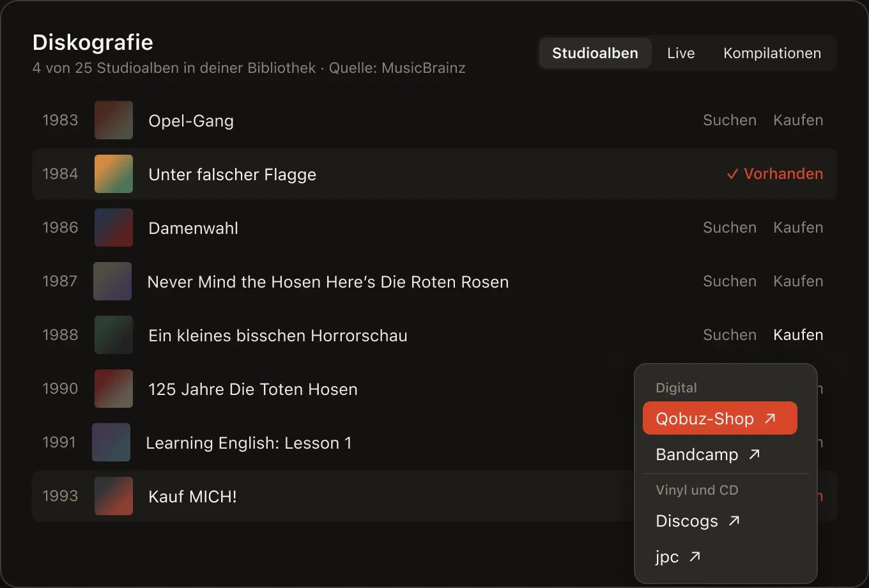The image size is (869, 588).
Task: Click Suchen for Never Mind the Hosen
Action: pyautogui.click(x=730, y=281)
